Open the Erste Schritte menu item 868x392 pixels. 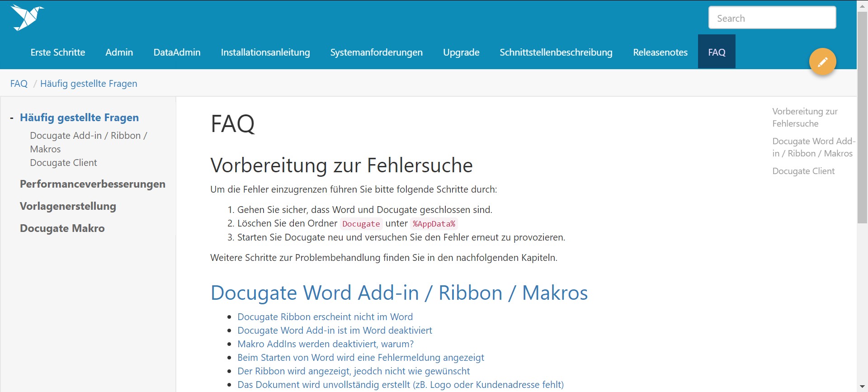click(58, 52)
